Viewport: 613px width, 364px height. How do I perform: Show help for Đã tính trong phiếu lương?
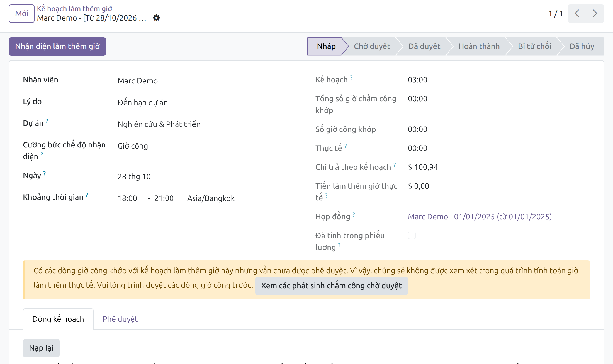pos(339,245)
